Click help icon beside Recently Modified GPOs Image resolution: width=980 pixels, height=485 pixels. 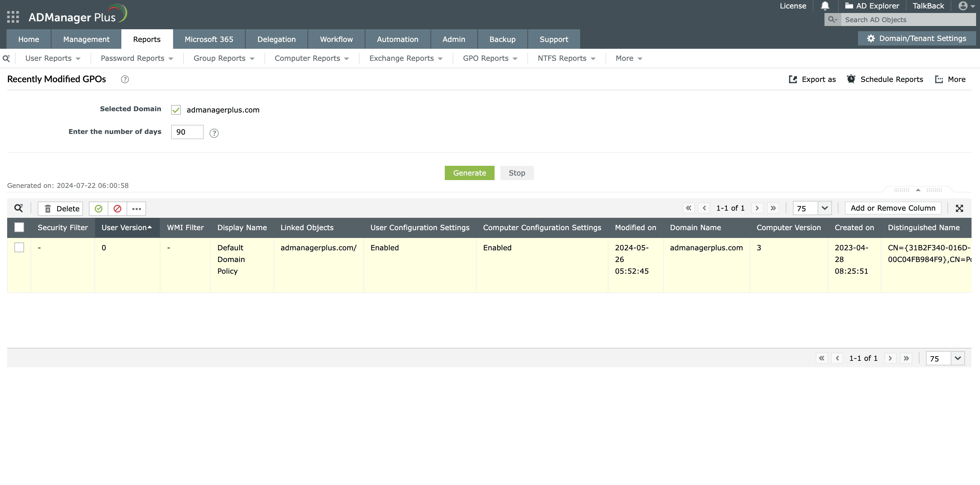coord(125,79)
